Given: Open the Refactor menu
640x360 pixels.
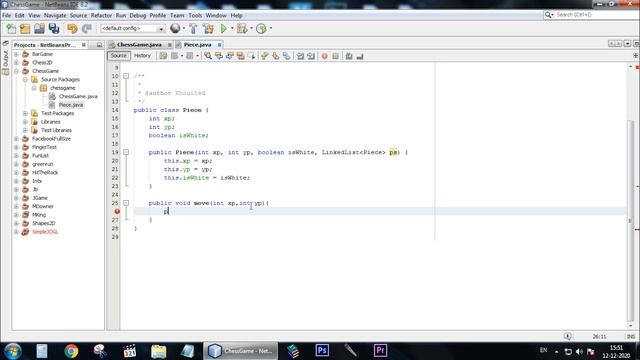Looking at the screenshot, I should [x=101, y=15].
